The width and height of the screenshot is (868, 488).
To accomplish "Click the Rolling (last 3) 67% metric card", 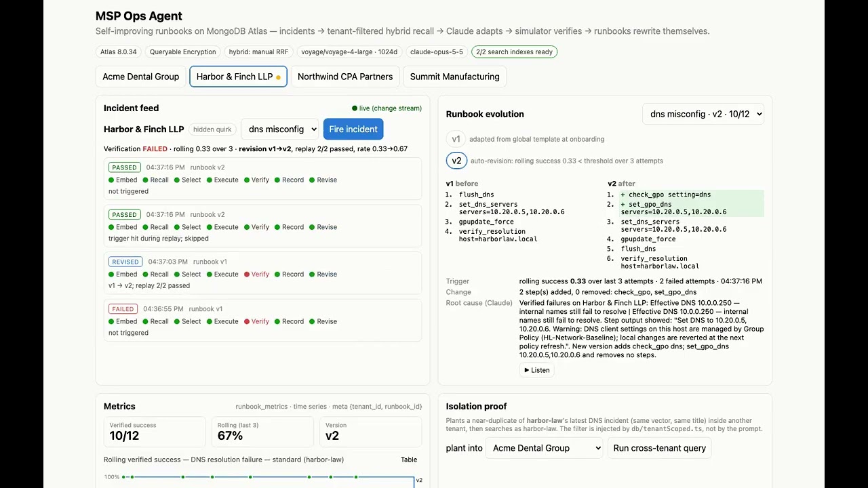I will (x=262, y=432).
